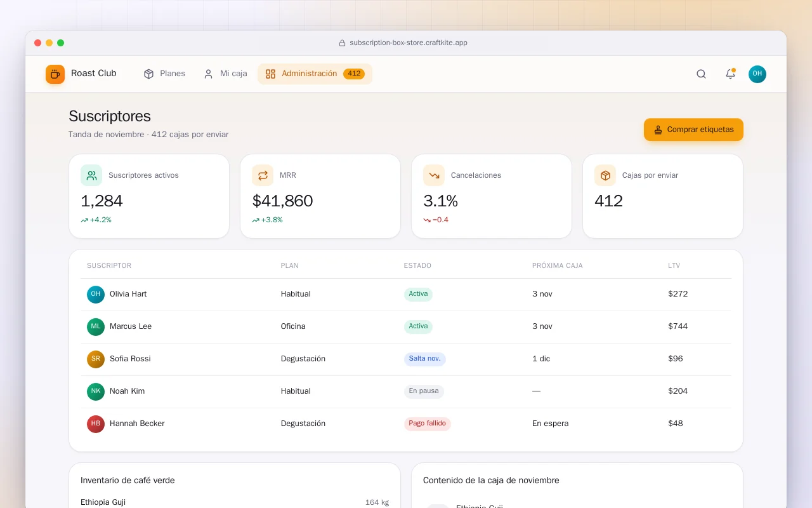Select the Olivia Hart name

pos(128,294)
